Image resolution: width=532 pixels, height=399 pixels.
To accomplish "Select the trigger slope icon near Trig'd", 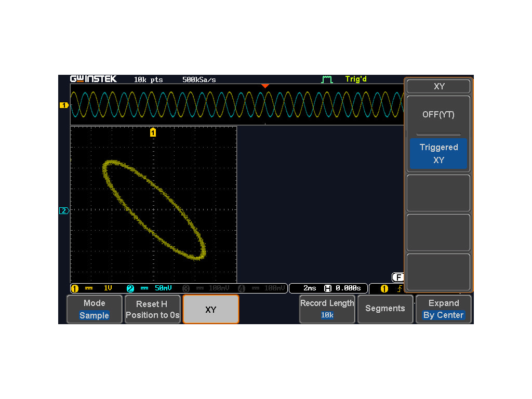I will [326, 79].
